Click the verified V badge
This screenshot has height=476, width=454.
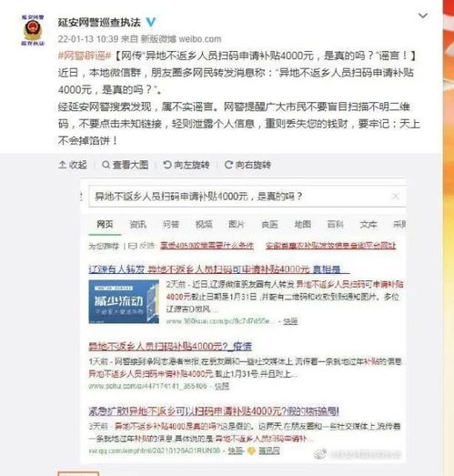point(151,22)
